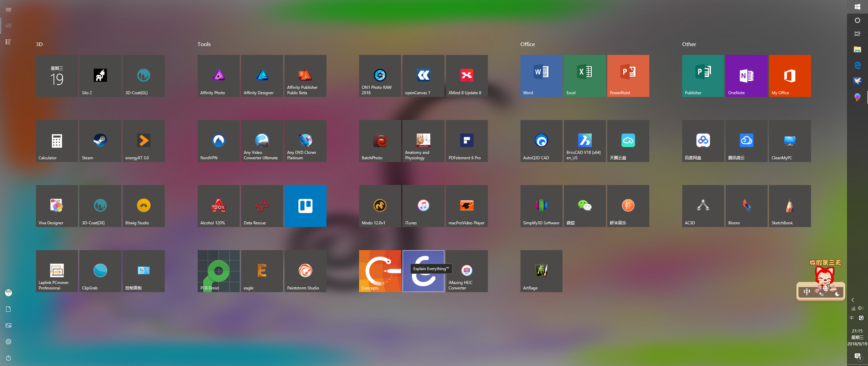Launch 腾讯微云 tile
The width and height of the screenshot is (868, 366).
pyautogui.click(x=747, y=141)
